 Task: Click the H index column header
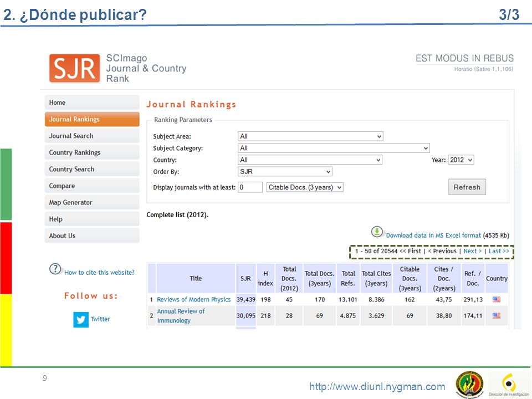coord(265,278)
